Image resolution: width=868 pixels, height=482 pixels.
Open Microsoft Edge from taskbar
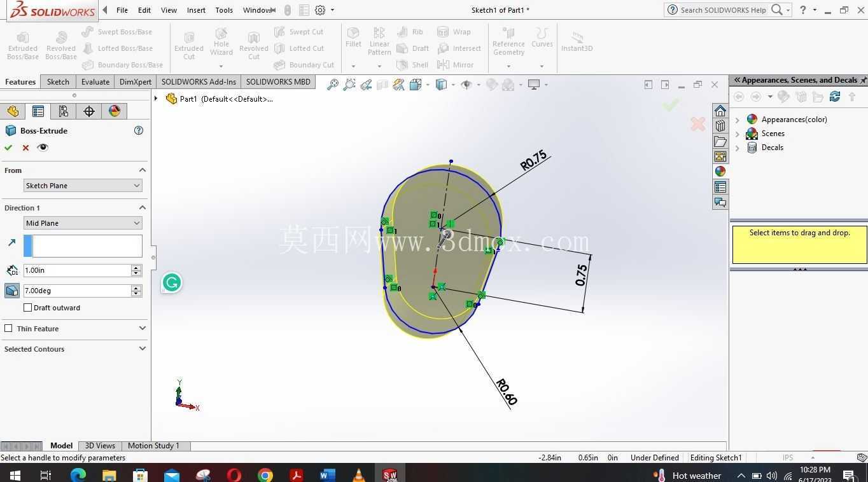click(x=78, y=475)
